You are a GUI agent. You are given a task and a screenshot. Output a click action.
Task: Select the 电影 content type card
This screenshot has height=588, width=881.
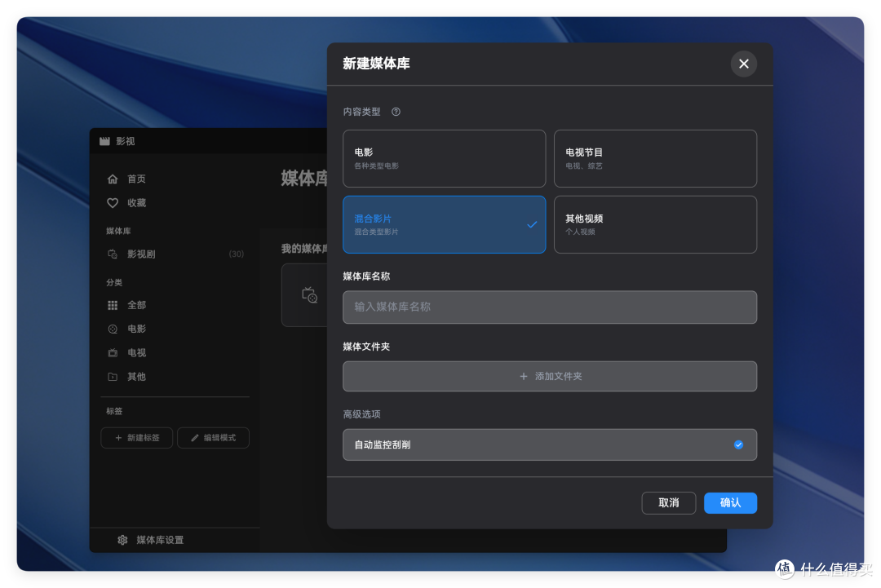pyautogui.click(x=444, y=158)
